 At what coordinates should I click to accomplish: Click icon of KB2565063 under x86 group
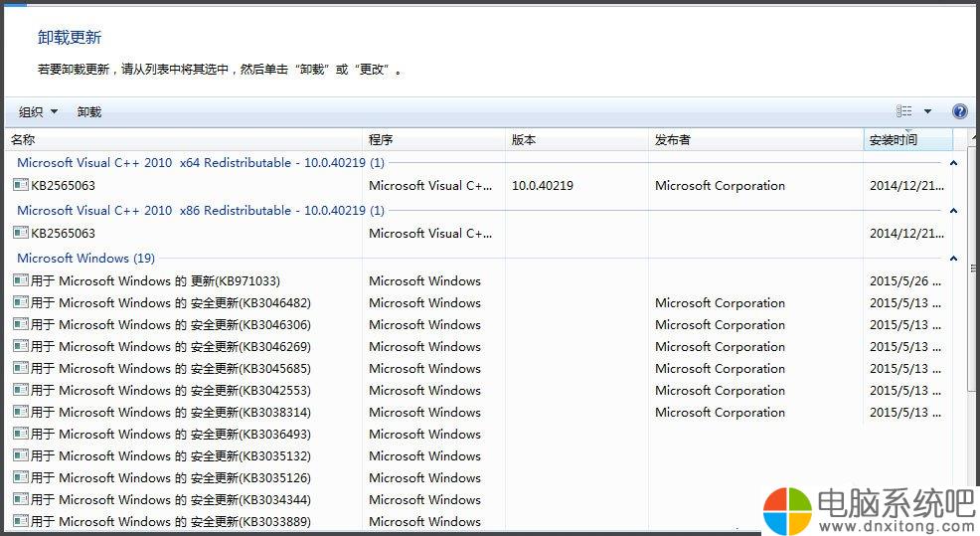[x=21, y=233]
